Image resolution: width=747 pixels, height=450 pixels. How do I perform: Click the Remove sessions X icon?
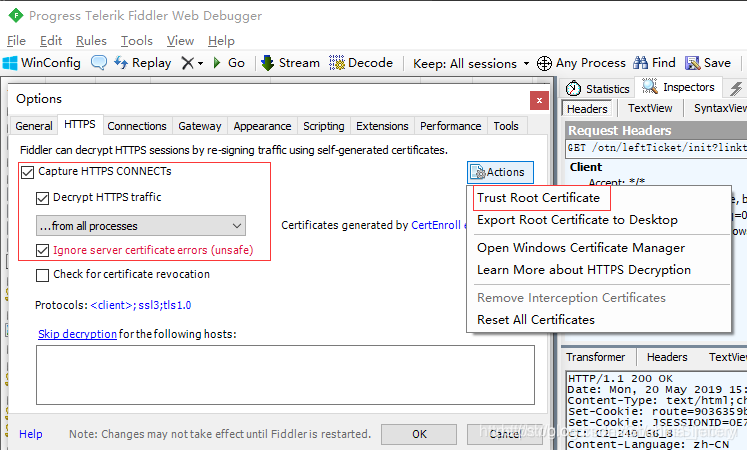tap(188, 63)
